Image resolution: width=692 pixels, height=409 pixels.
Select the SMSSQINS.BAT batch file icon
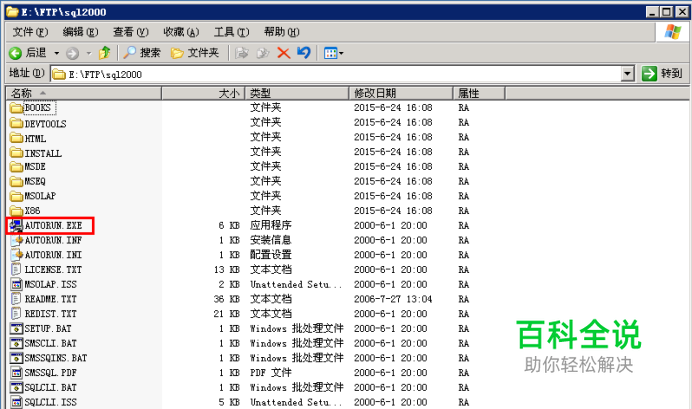(x=16, y=358)
